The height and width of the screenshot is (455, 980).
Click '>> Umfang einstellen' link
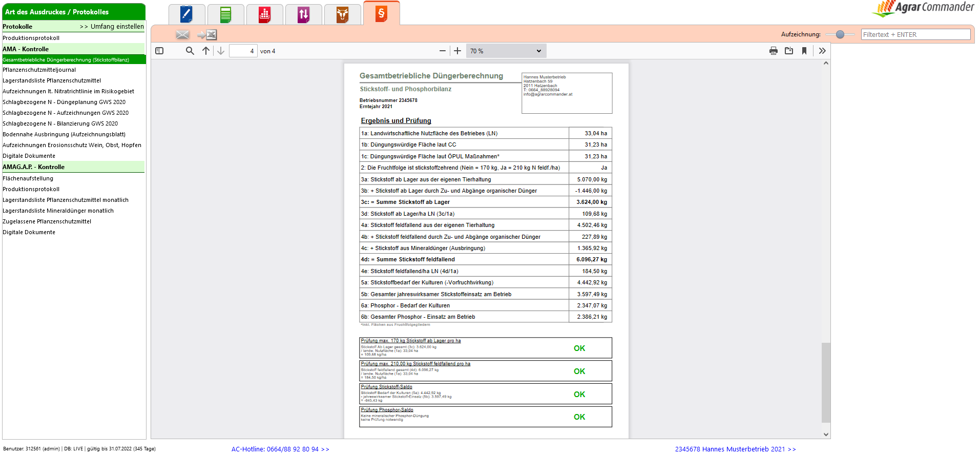click(112, 27)
